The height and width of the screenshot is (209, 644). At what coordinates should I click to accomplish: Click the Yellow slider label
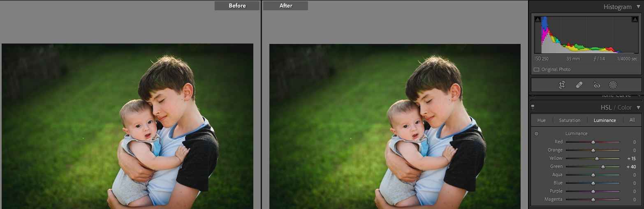coord(556,158)
